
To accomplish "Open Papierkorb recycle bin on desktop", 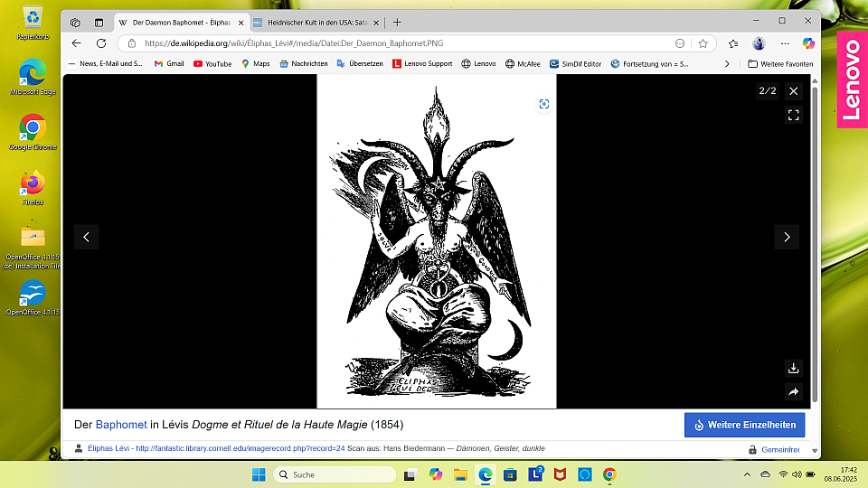I will [x=33, y=23].
